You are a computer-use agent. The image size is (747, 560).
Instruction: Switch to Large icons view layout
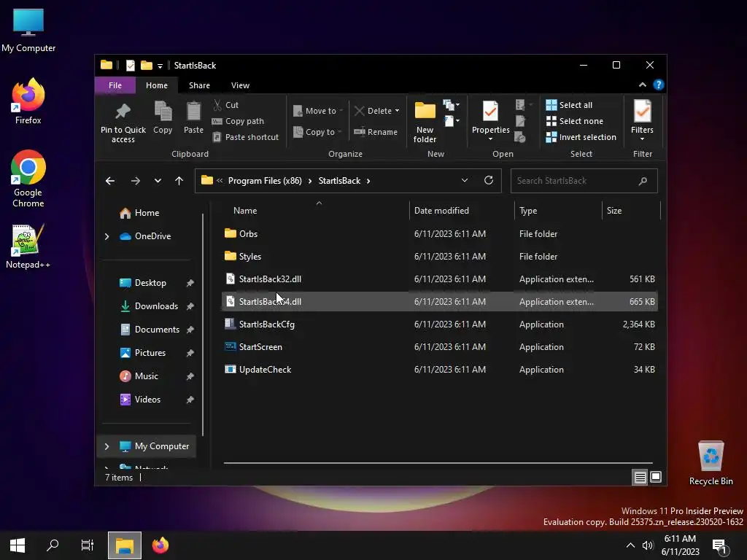656,477
